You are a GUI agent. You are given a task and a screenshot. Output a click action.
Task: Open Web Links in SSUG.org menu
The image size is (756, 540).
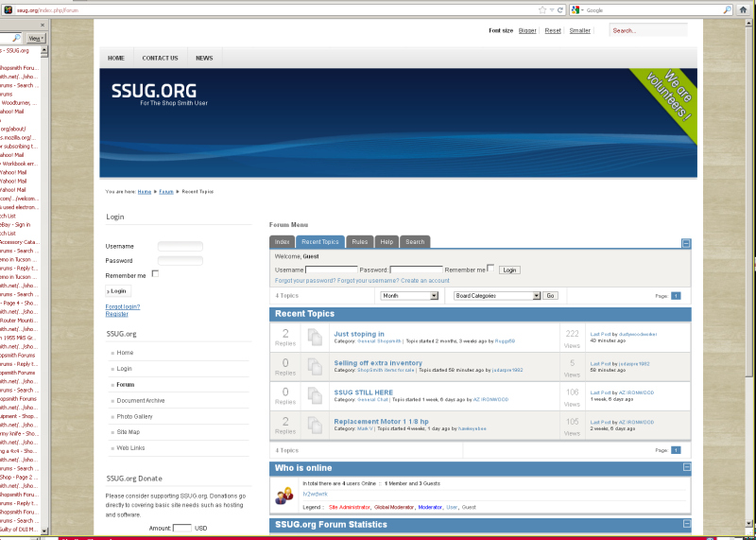tap(130, 448)
